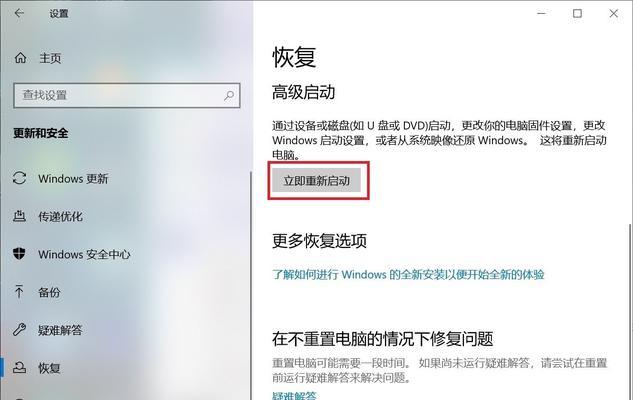Select the 疑难解答 wrench icon
Viewport: 633px width, 400px height.
19,329
